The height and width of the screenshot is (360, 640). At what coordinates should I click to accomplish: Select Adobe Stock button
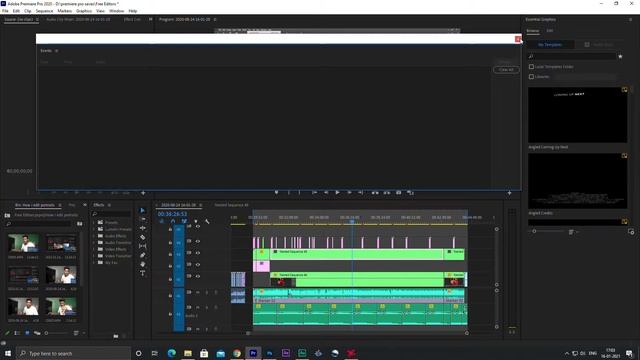599,44
